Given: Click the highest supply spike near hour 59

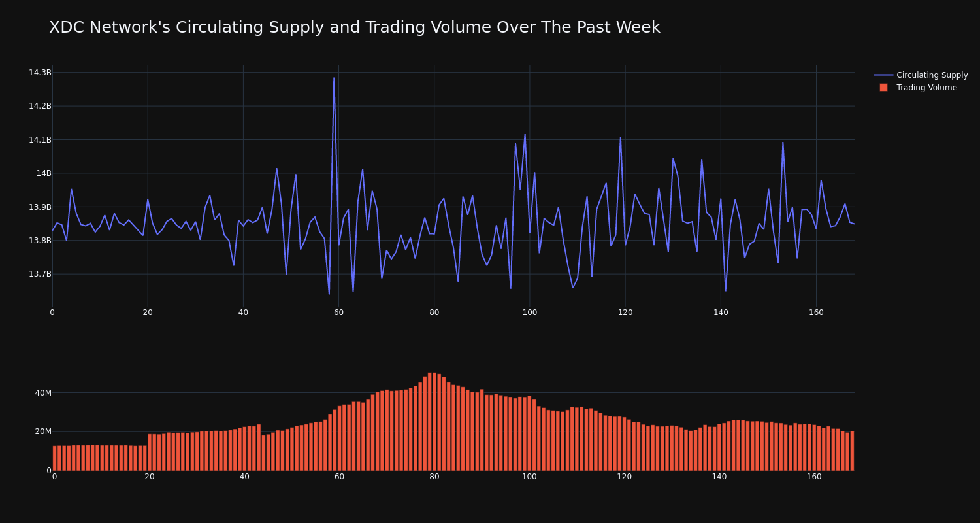Looking at the screenshot, I should (x=334, y=78).
